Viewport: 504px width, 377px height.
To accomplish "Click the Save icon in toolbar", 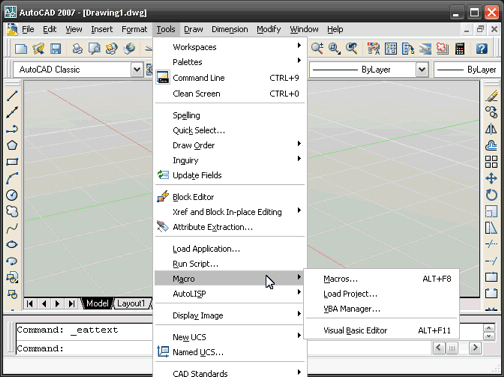I will (x=55, y=49).
